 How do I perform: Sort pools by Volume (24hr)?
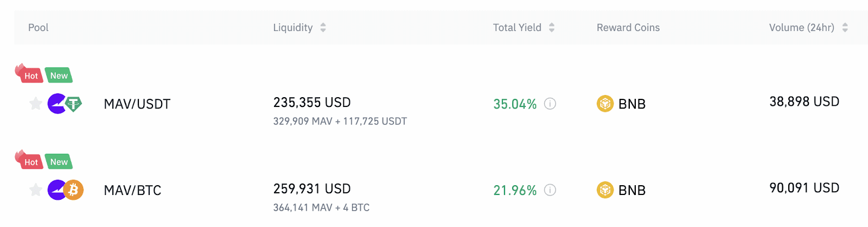tap(845, 28)
